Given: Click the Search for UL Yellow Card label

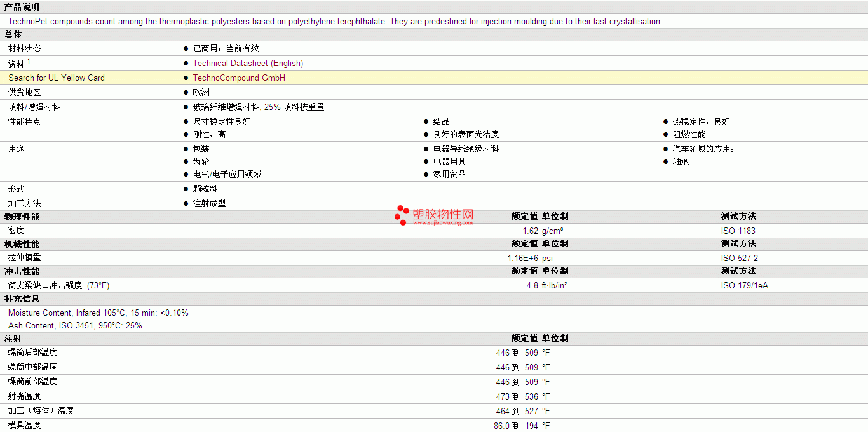Looking at the screenshot, I should pos(57,78).
